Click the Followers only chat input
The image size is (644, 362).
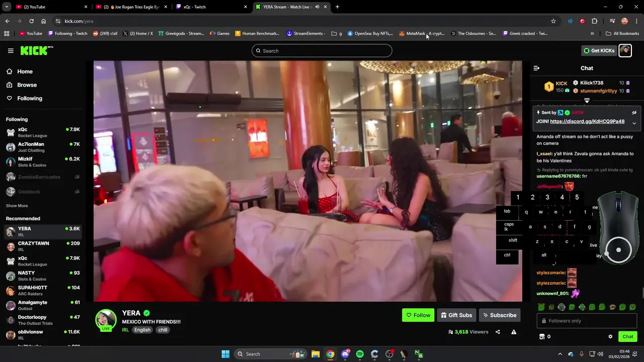pyautogui.click(x=587, y=321)
